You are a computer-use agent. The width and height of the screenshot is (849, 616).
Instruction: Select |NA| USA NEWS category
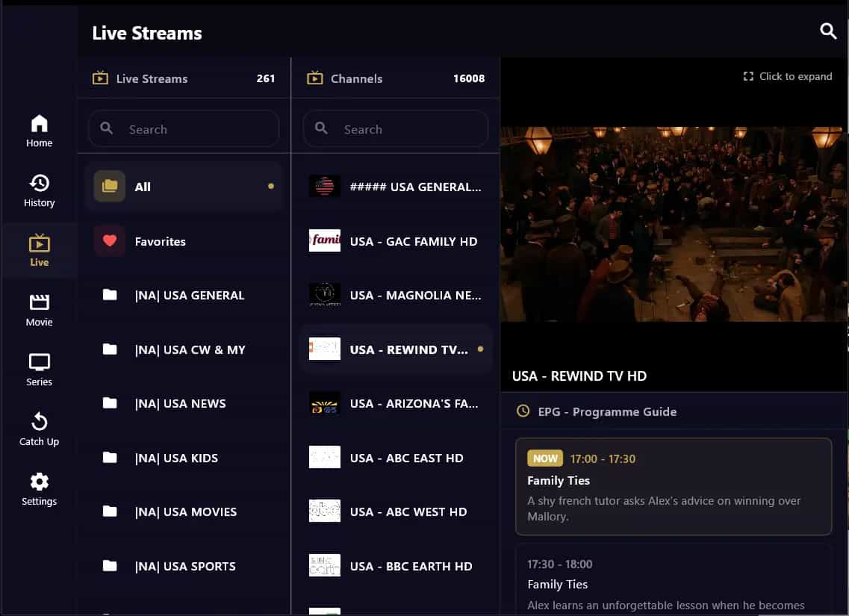point(184,403)
